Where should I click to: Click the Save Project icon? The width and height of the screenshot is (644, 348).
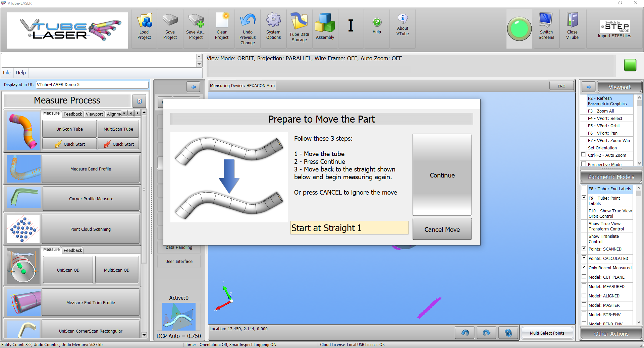pyautogui.click(x=170, y=28)
